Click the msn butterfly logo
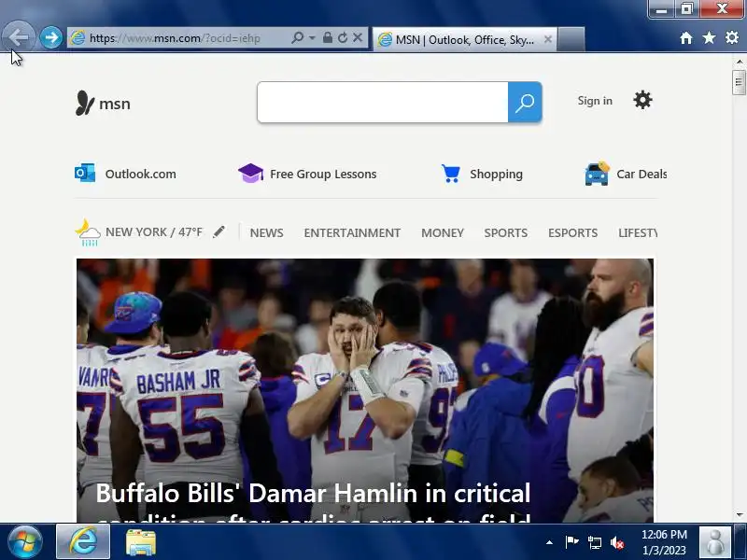Image resolution: width=747 pixels, height=560 pixels. click(x=103, y=103)
